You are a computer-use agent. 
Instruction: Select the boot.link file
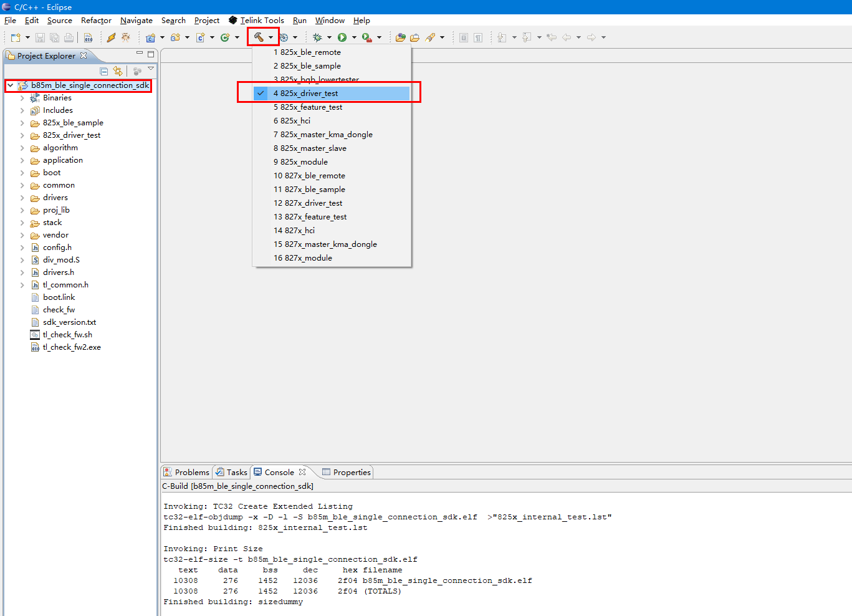click(x=59, y=297)
